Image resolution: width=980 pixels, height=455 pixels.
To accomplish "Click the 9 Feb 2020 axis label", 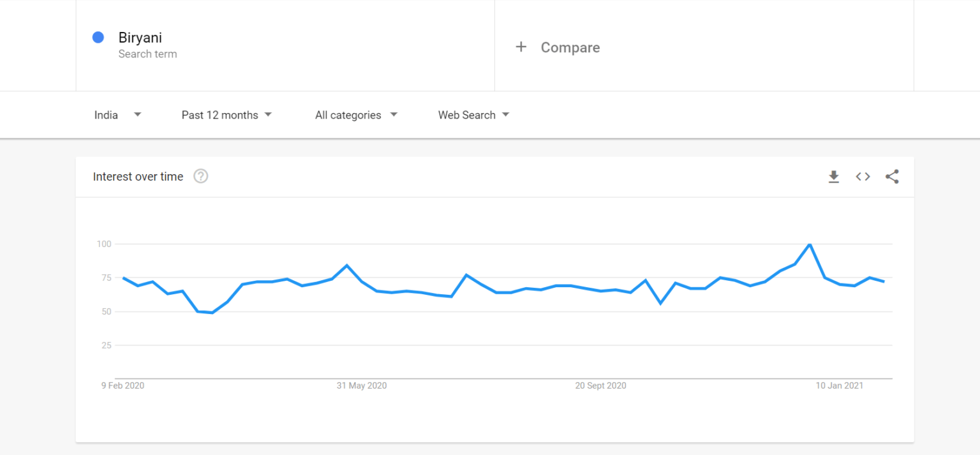I will [x=122, y=385].
